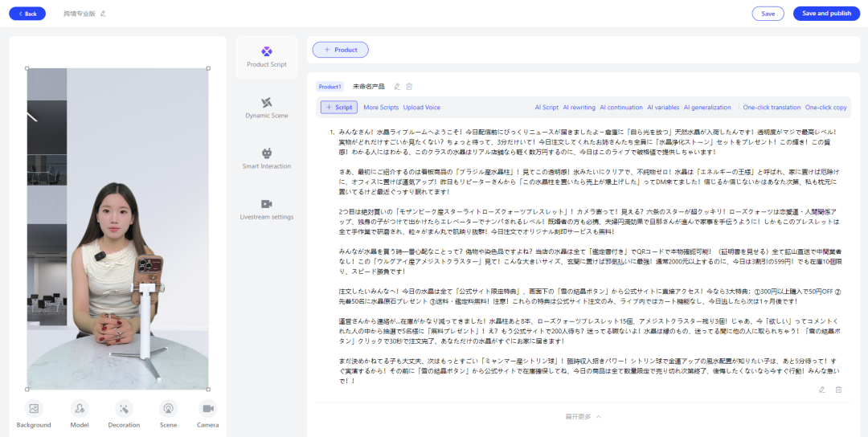
Task: Click the Smart Interaction robot icon
Action: click(267, 153)
